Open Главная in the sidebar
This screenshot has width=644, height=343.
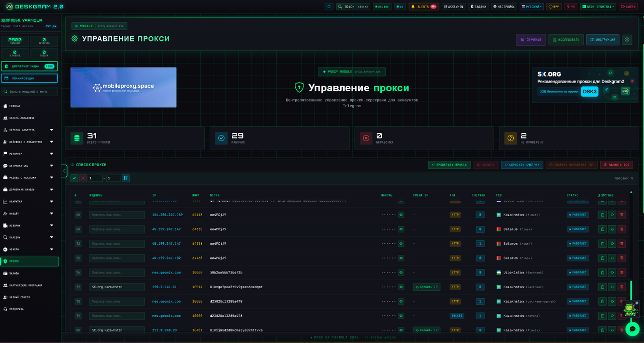pos(30,106)
